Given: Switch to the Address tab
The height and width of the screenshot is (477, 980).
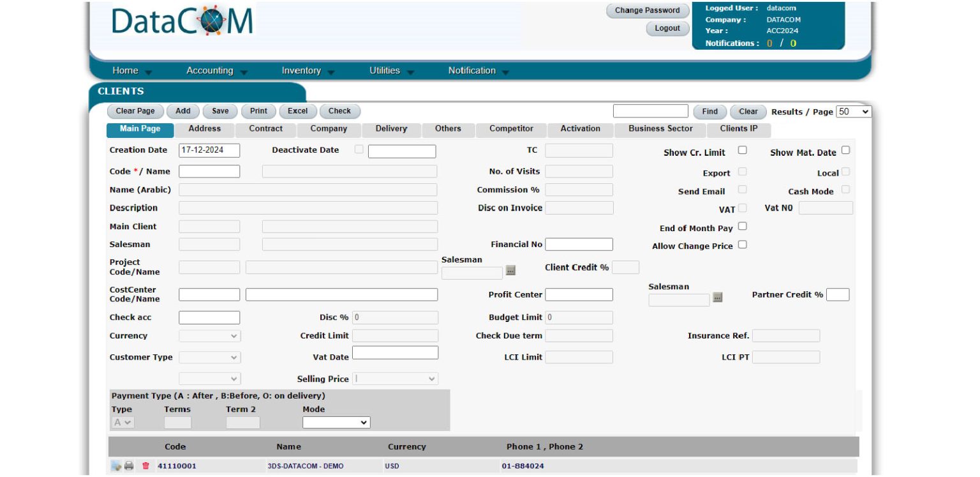Looking at the screenshot, I should (x=205, y=129).
